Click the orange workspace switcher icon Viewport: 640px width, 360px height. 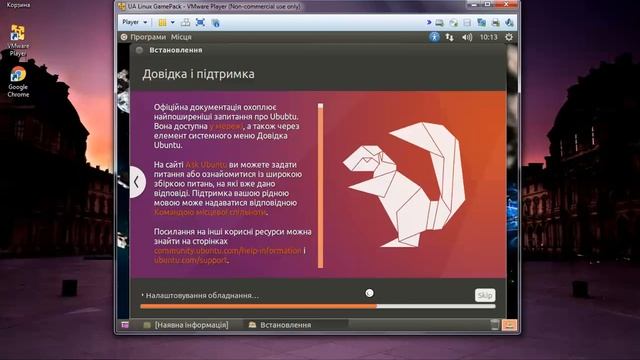[x=509, y=325]
